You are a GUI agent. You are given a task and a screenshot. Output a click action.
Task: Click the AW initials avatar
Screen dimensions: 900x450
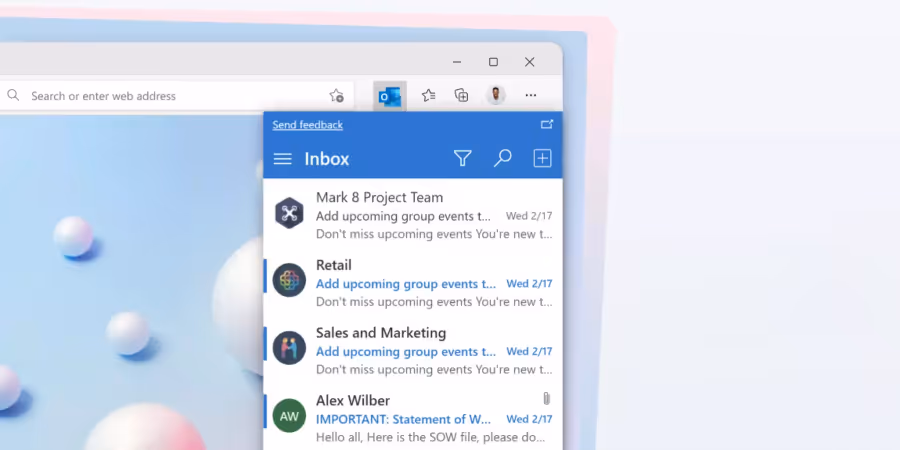point(289,416)
